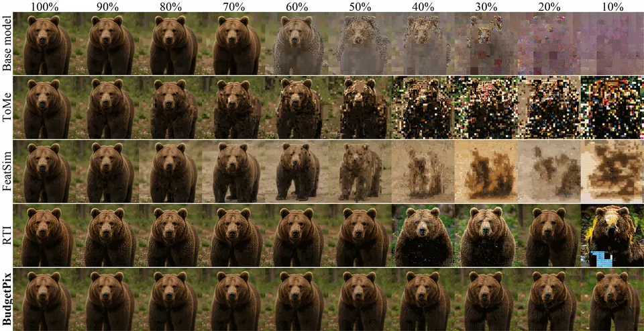Click the ToMe image at 10%
This screenshot has width=644, height=331.
click(x=612, y=107)
